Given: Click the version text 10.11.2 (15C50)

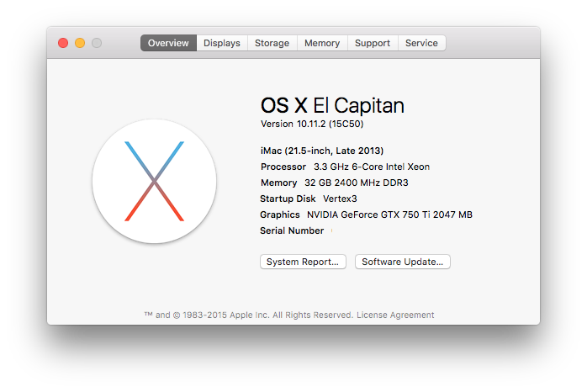Looking at the screenshot, I should pyautogui.click(x=331, y=124).
